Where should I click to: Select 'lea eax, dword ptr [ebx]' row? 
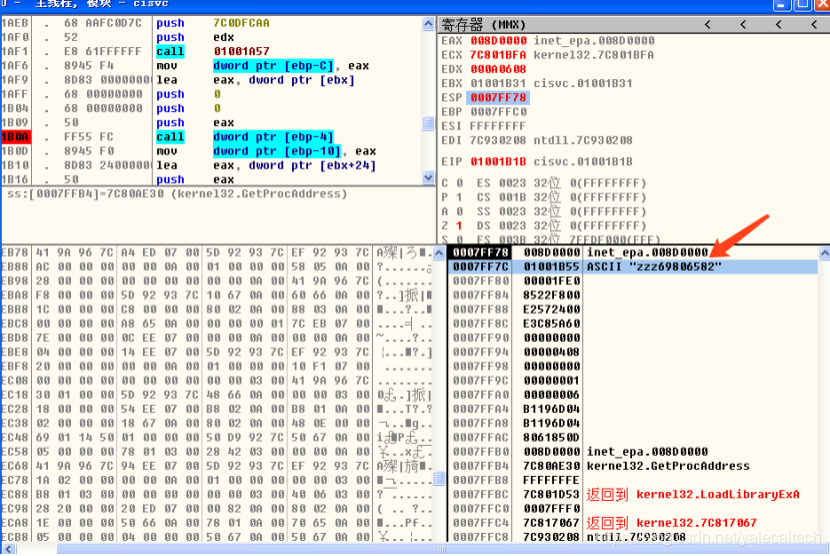(x=212, y=80)
